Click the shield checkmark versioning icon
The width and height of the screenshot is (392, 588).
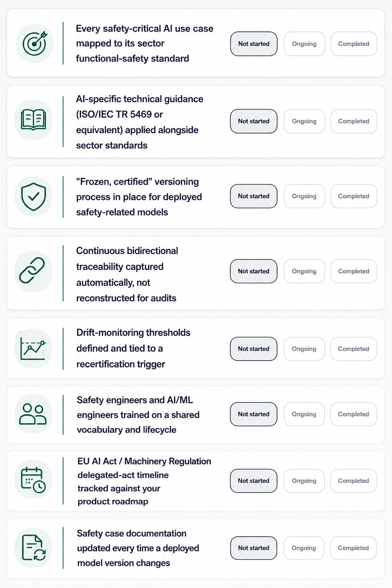[x=34, y=196]
